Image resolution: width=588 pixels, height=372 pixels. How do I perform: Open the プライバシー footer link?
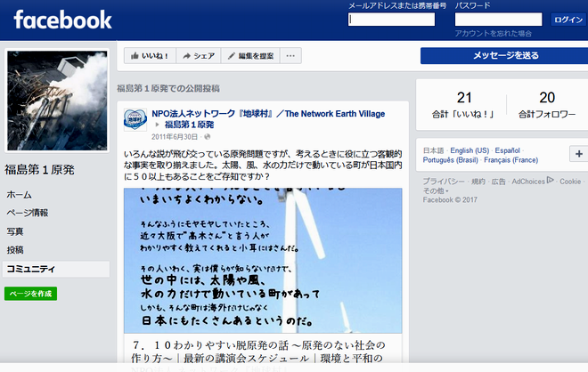[x=444, y=182]
